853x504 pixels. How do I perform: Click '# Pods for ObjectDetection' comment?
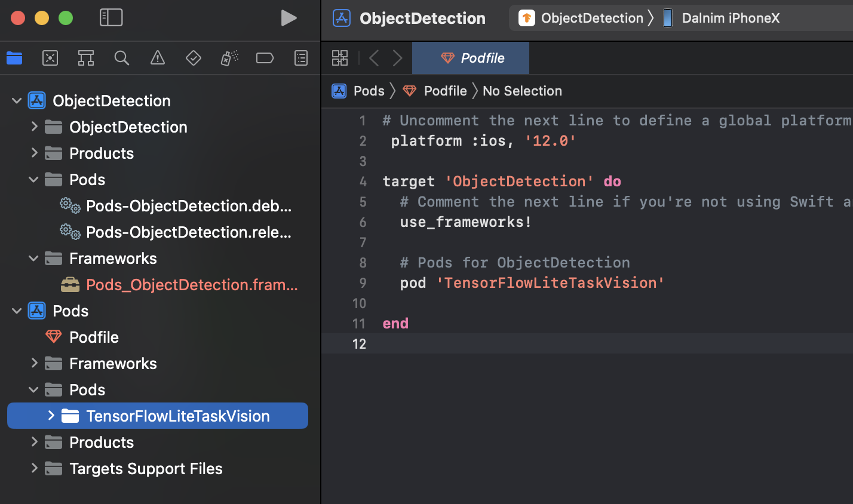pos(515,263)
